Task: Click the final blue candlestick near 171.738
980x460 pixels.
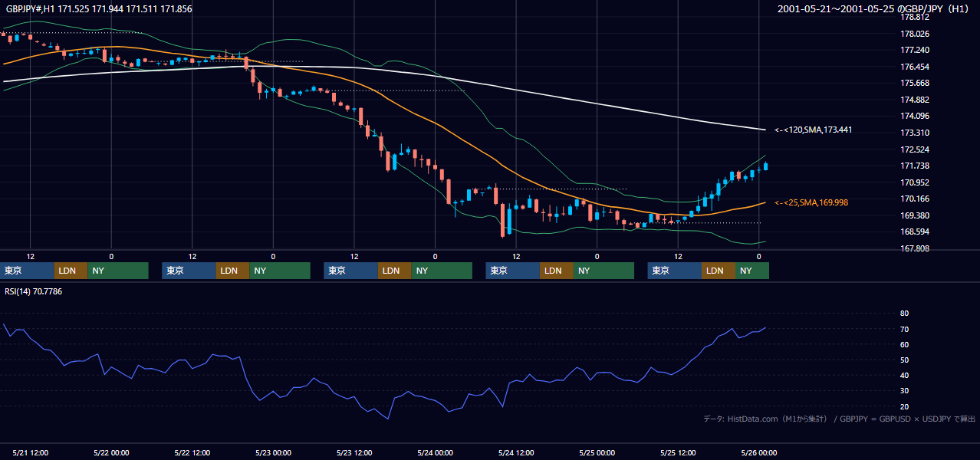Action: [x=765, y=166]
